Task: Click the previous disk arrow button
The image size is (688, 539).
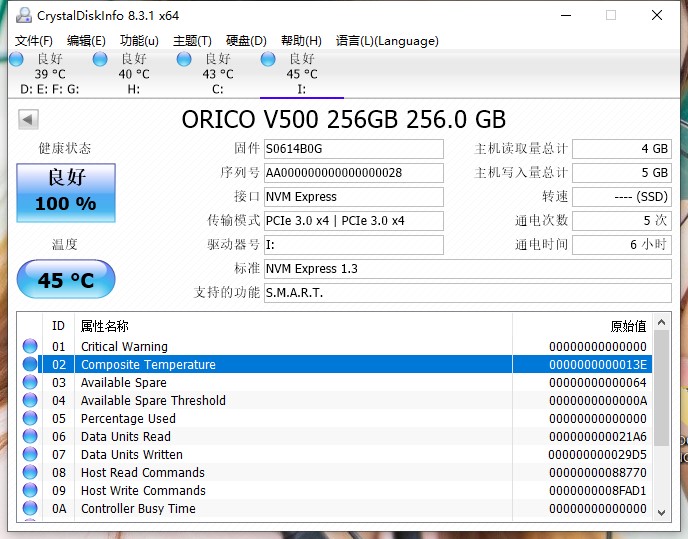Action: click(28, 120)
